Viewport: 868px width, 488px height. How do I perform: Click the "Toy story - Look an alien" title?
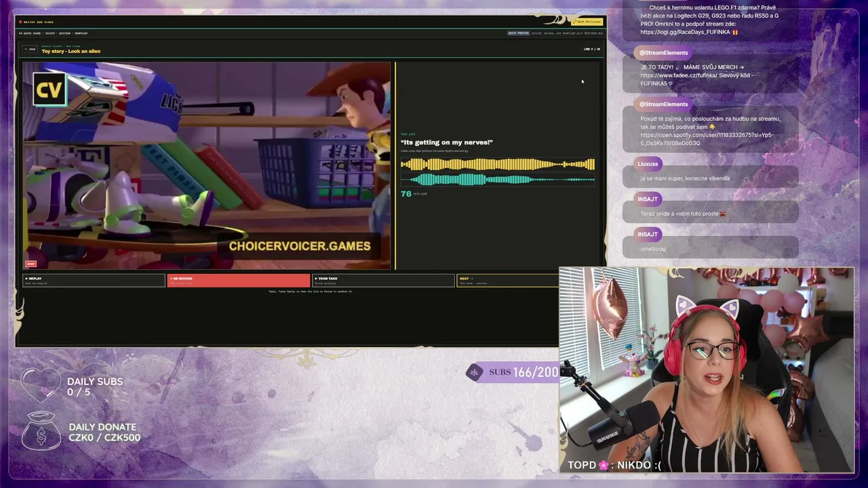pyautogui.click(x=71, y=52)
